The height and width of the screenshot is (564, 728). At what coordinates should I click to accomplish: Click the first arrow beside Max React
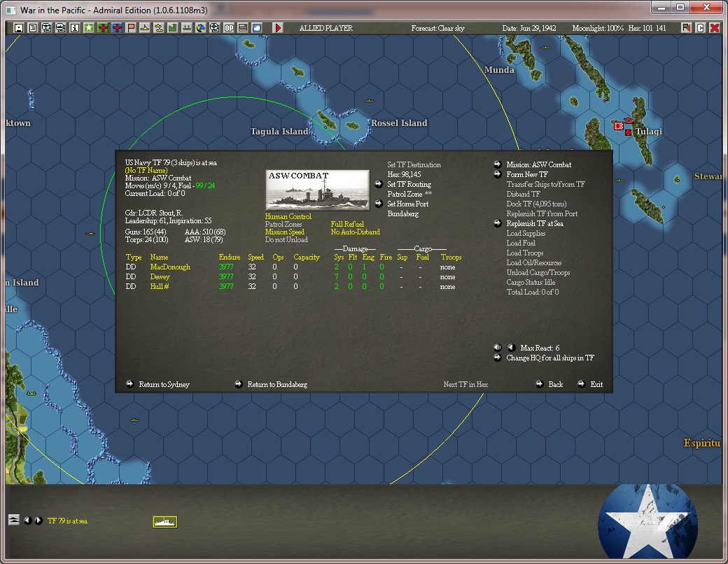[497, 347]
